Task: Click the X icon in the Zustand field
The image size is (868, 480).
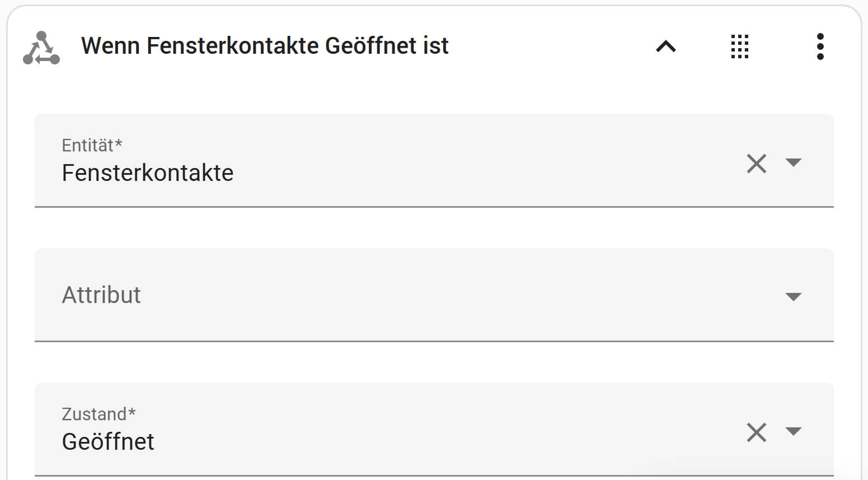Action: (x=756, y=432)
